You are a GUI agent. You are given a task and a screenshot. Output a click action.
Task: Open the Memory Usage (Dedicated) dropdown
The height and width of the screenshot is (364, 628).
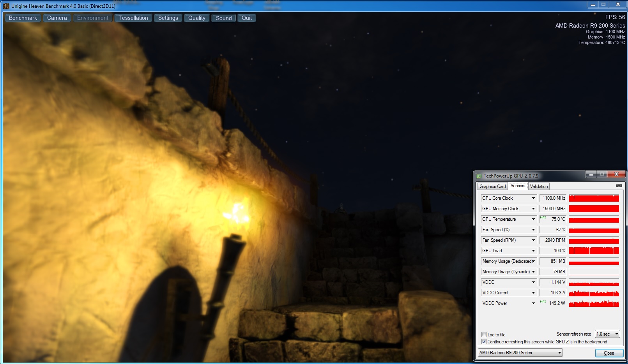pos(533,261)
